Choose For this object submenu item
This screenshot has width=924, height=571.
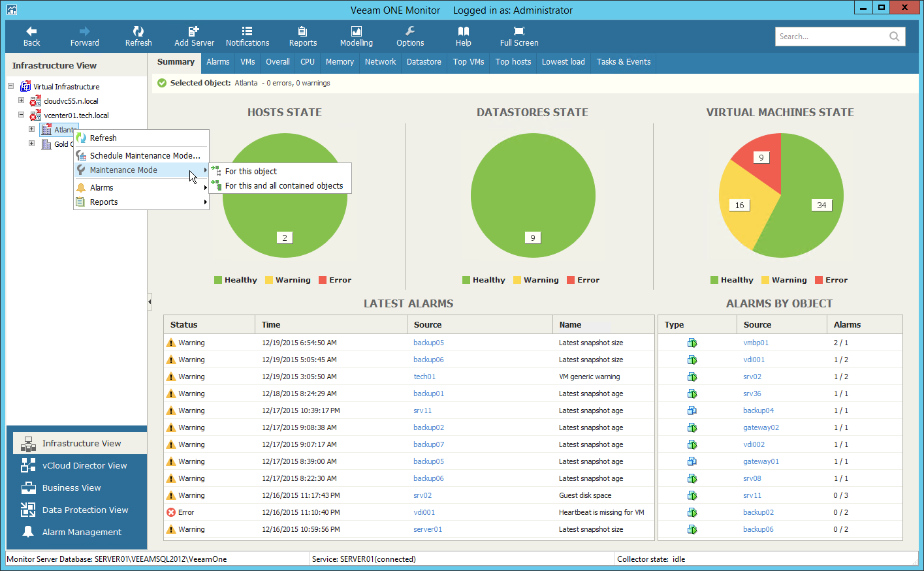(280, 172)
